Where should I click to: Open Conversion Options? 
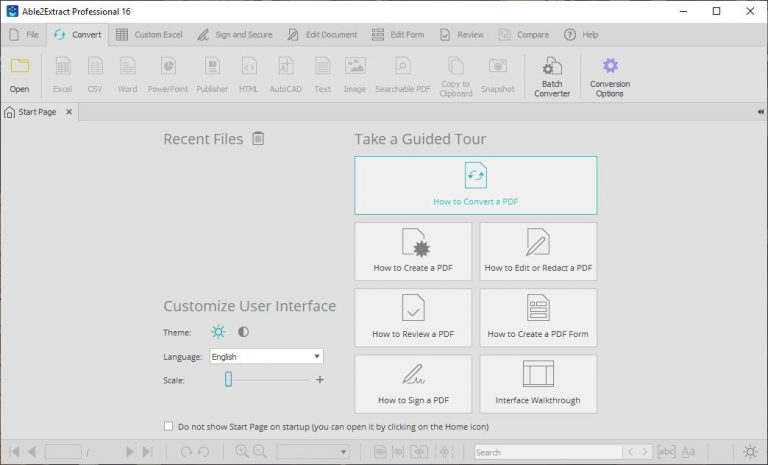[x=610, y=76]
